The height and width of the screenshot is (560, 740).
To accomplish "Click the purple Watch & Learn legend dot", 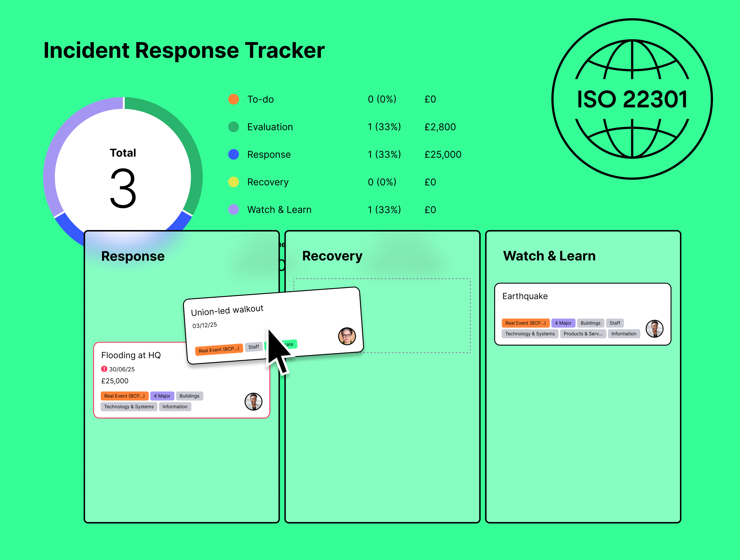I will click(x=234, y=210).
